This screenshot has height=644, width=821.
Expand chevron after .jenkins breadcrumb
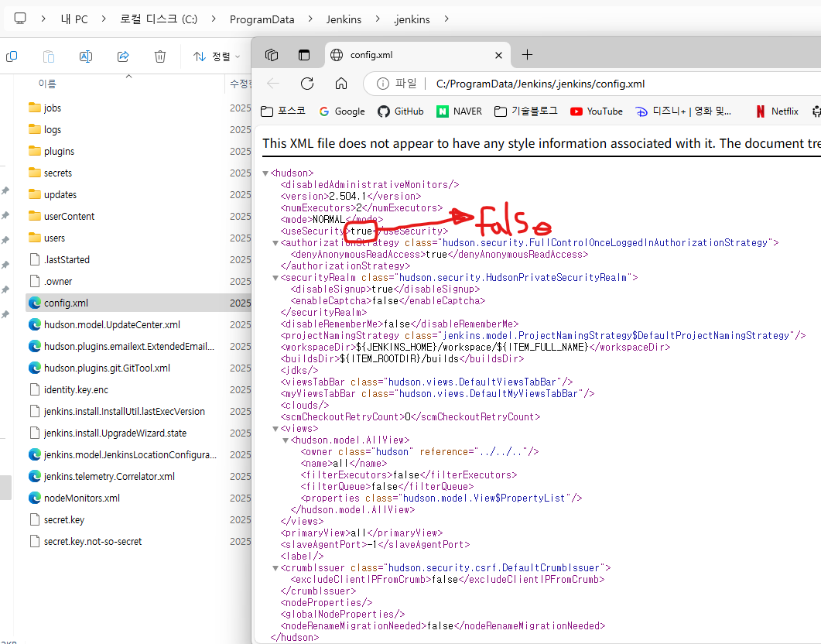tap(446, 19)
